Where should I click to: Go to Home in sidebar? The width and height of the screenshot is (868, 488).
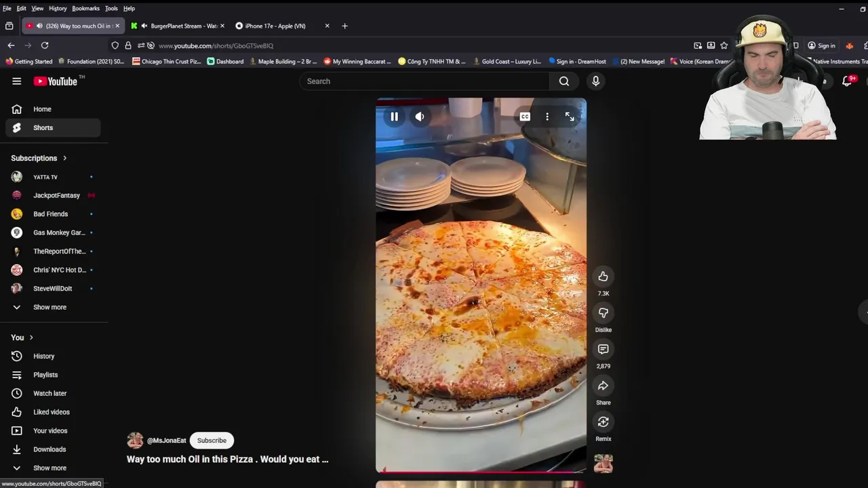(53, 109)
